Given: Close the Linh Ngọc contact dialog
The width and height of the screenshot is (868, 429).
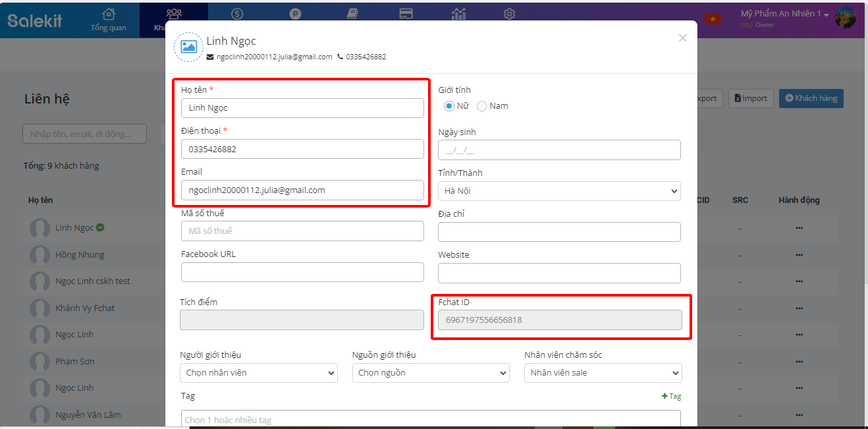Looking at the screenshot, I should click(682, 38).
